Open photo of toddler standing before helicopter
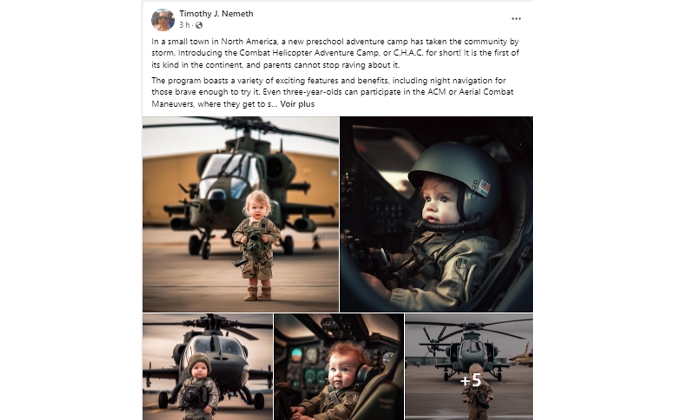This screenshot has height=420, width=675. click(x=241, y=214)
